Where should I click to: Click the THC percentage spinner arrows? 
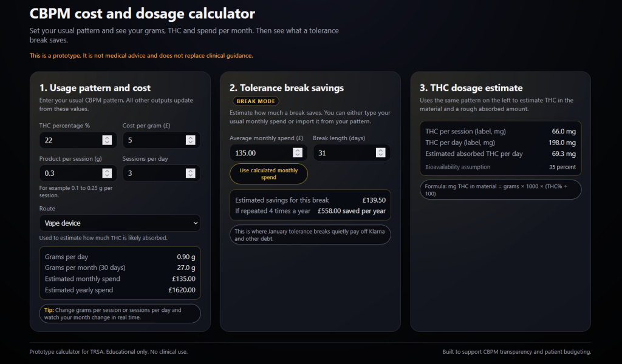click(x=107, y=140)
